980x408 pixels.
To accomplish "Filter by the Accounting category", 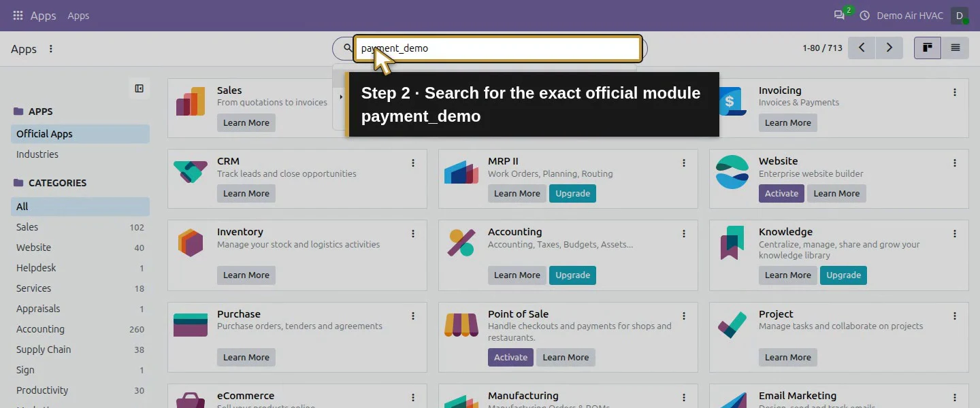I will point(80,329).
